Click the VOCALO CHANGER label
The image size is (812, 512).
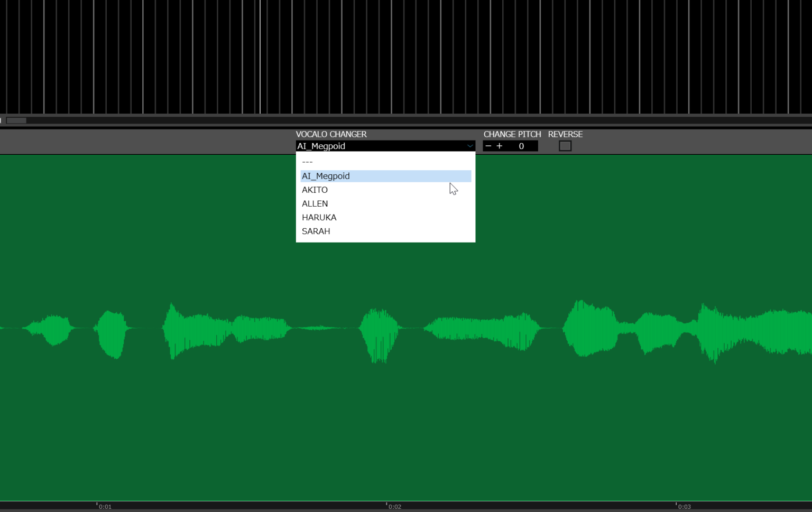(331, 134)
